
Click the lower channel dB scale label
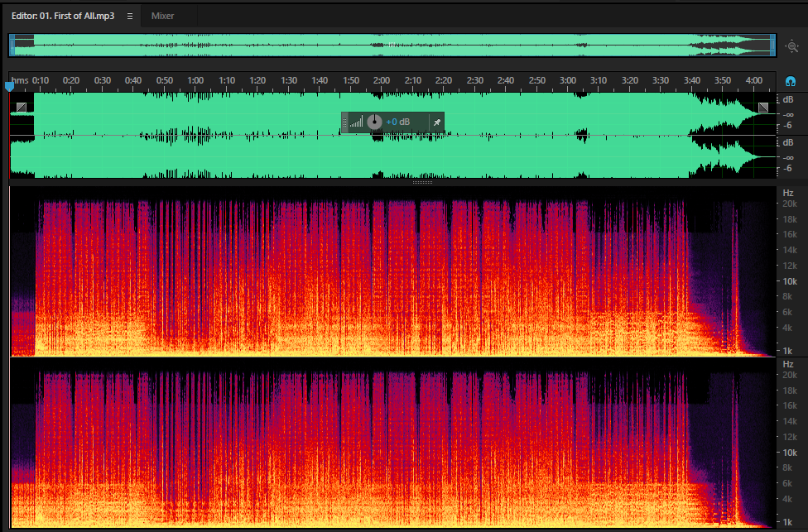788,142
